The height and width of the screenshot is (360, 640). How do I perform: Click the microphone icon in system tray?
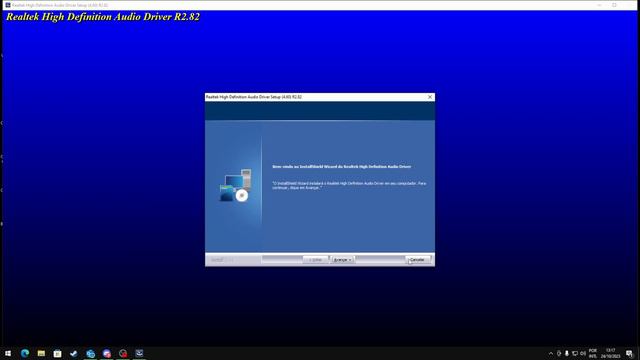point(567,353)
